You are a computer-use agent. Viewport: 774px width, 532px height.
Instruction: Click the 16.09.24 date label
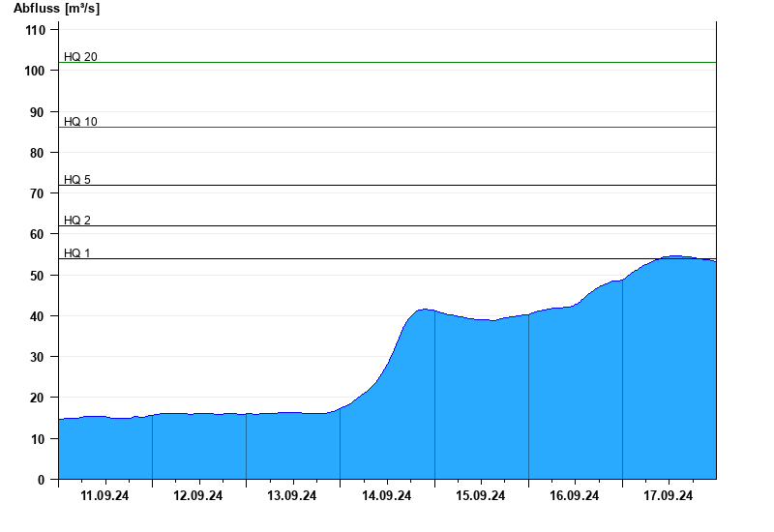575,496
